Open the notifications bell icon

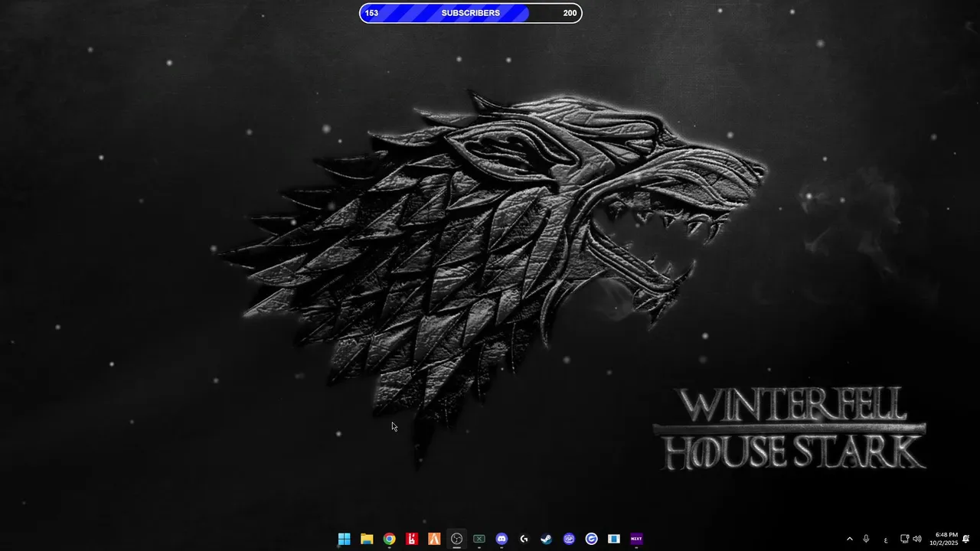coord(966,539)
